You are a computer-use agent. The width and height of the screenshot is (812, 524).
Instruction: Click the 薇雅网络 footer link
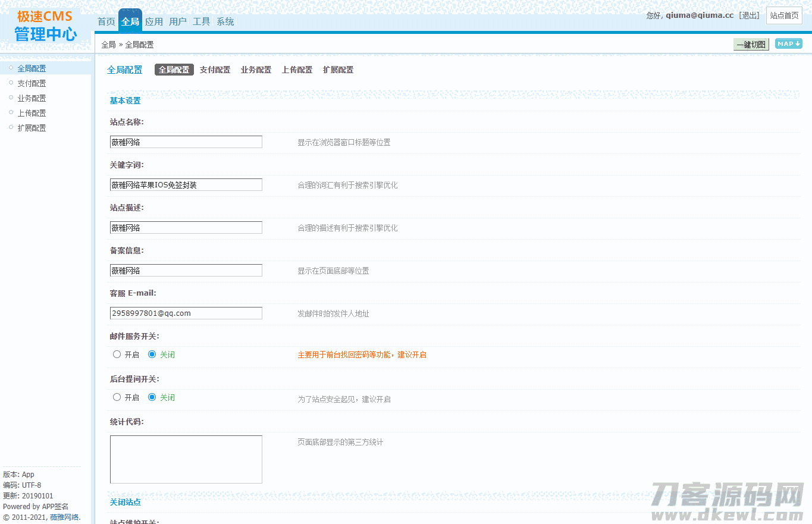coord(64,517)
